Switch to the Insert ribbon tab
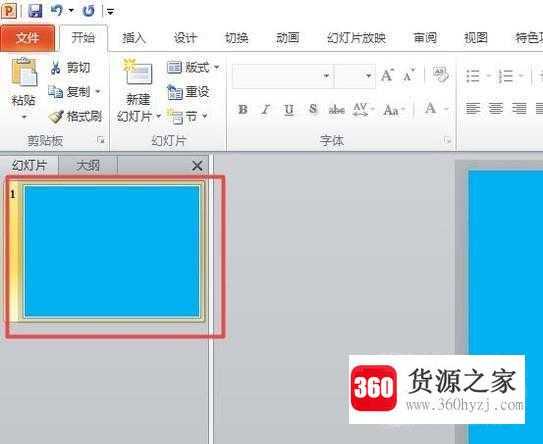This screenshot has height=444, width=543. coord(134,38)
